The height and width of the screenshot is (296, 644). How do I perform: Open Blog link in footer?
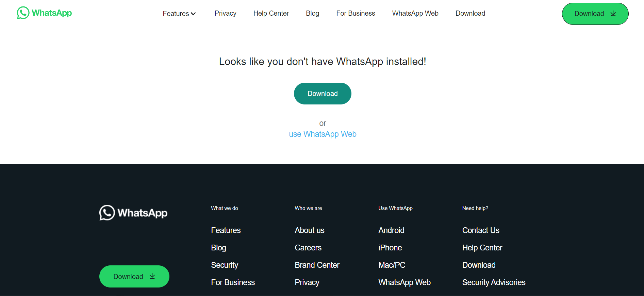tap(218, 248)
